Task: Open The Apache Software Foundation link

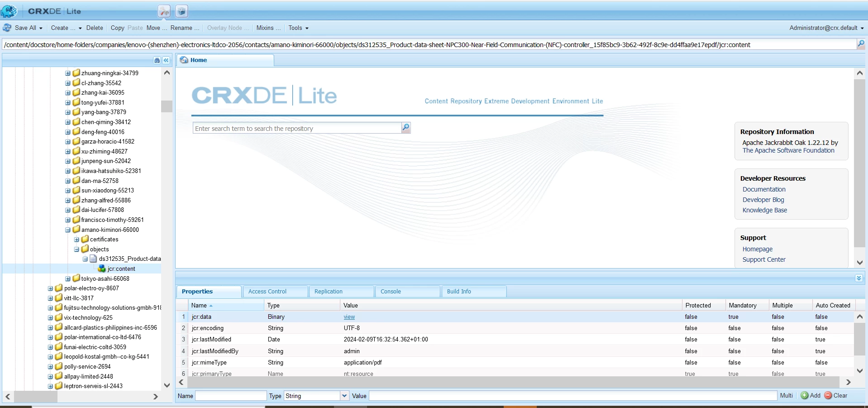Action: point(788,150)
